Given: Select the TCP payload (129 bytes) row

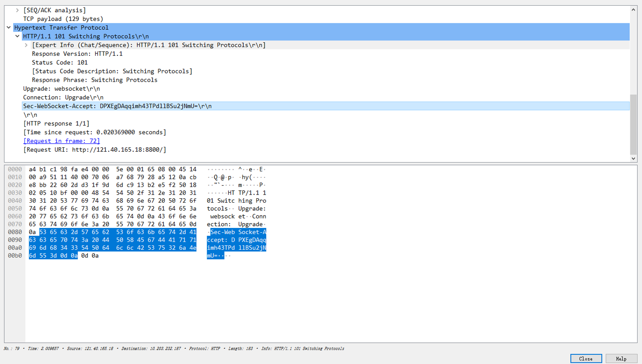Looking at the screenshot, I should [x=63, y=19].
